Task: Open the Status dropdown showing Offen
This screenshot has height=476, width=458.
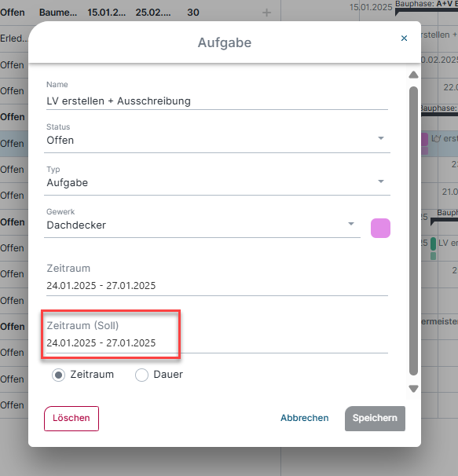Action: point(217,141)
